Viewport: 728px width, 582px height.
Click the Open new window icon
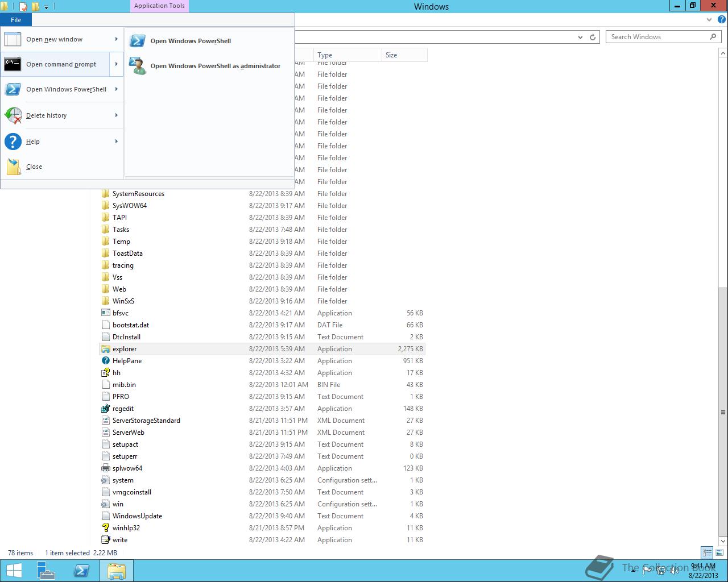click(13, 39)
